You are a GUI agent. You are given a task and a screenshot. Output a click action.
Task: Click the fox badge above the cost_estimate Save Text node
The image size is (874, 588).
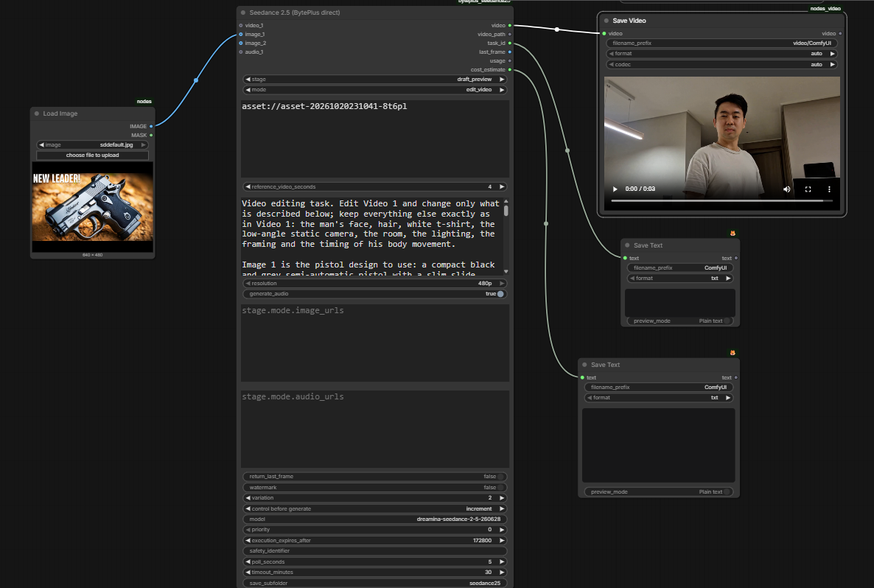[733, 353]
